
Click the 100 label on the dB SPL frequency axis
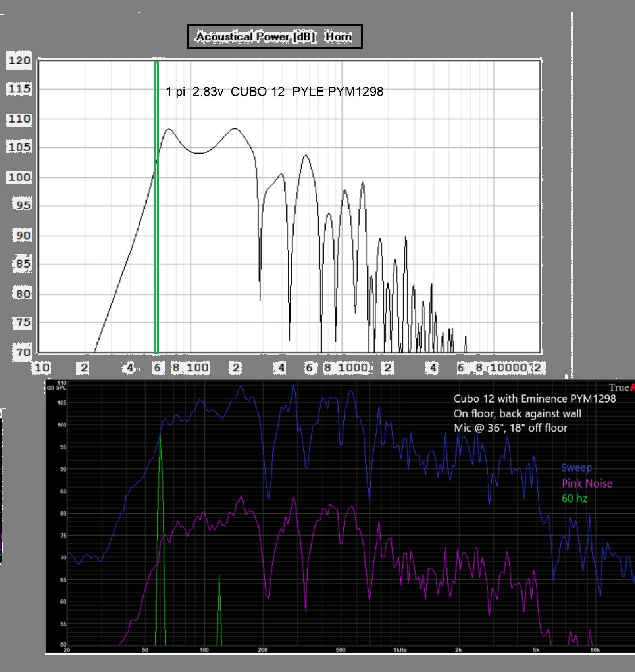204,650
